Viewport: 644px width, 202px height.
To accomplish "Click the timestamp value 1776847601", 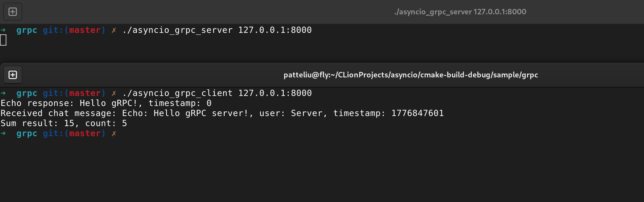I will tap(417, 113).
